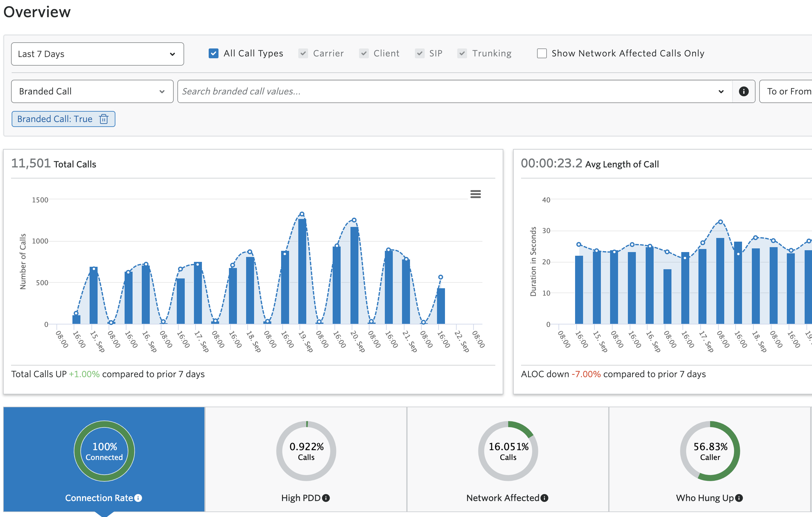
Task: Click the High PDD info icon
Action: pyautogui.click(x=326, y=498)
